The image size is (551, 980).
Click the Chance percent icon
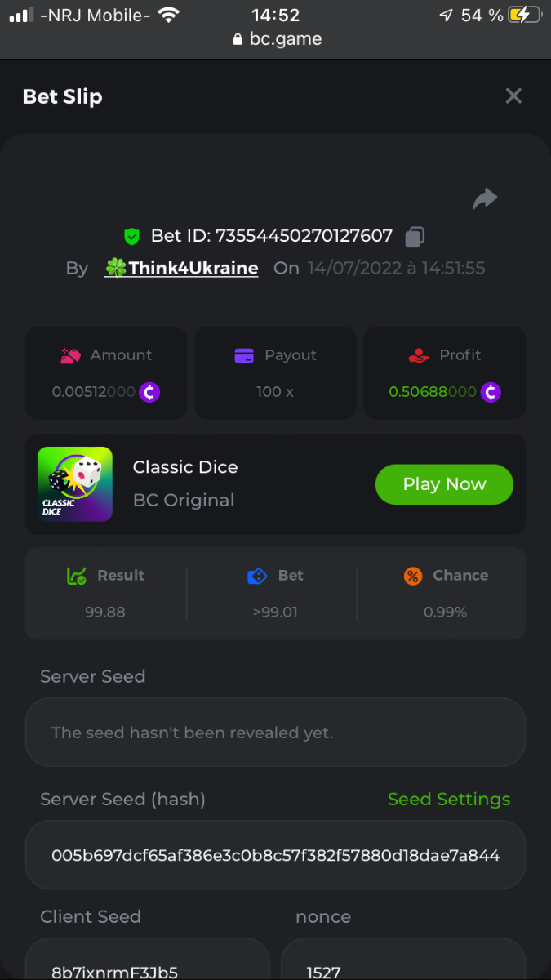pos(413,576)
